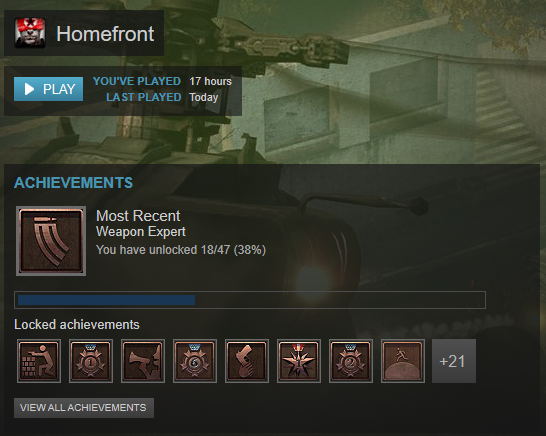Click the Locked achievements label
The height and width of the screenshot is (436, 546).
pyautogui.click(x=77, y=325)
